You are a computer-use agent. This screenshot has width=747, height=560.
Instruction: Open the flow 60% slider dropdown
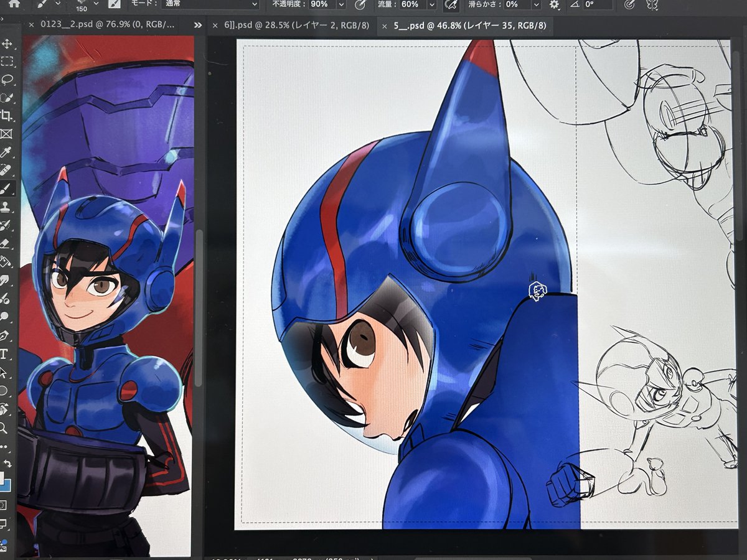[x=433, y=4]
